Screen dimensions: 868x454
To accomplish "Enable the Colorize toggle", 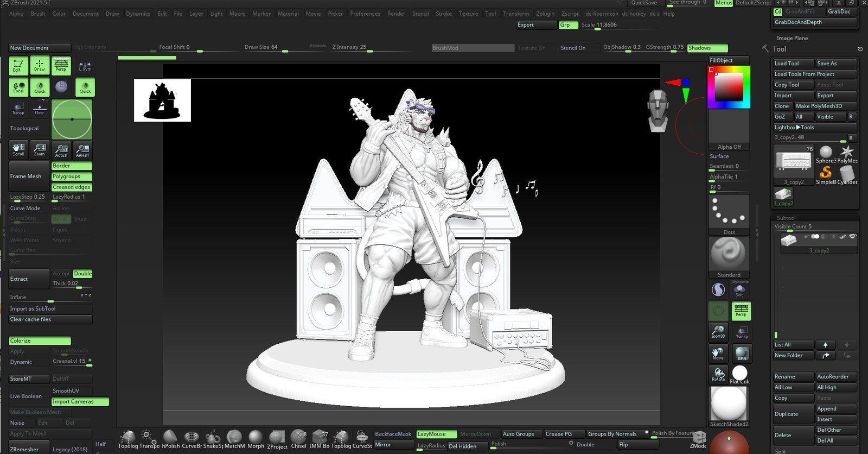I will coord(40,340).
